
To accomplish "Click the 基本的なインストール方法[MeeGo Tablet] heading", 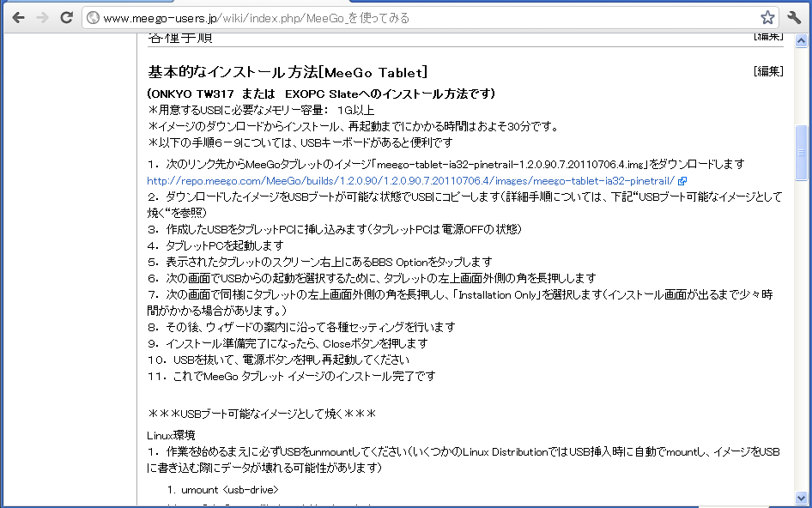I will pyautogui.click(x=288, y=71).
